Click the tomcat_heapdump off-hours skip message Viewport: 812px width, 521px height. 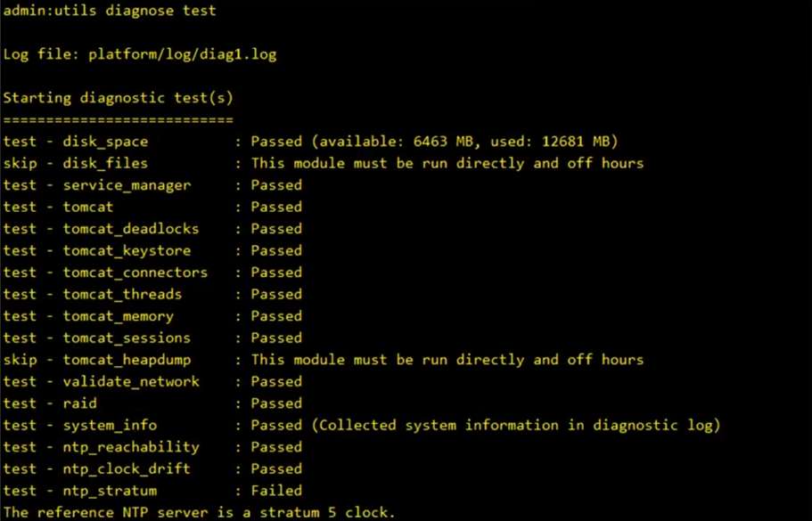click(447, 360)
